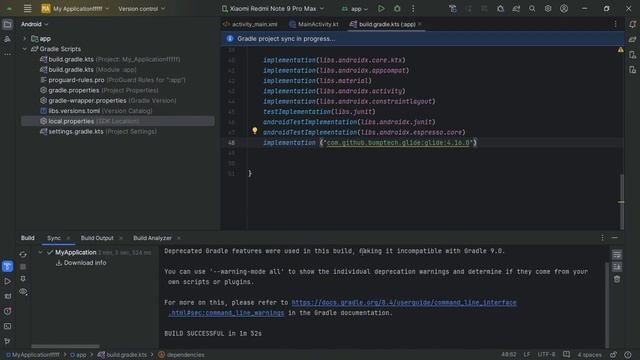Expand the app module tree node
This screenshot has width=640, height=360.
click(x=25, y=39)
